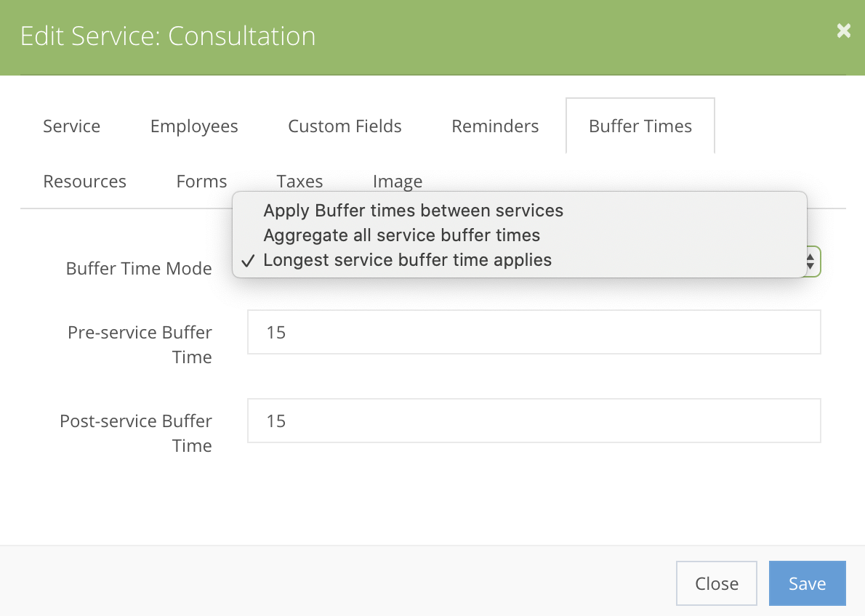Viewport: 865px width, 616px height.
Task: Choose 'Longest service buffer time applies' option
Action: point(408,259)
